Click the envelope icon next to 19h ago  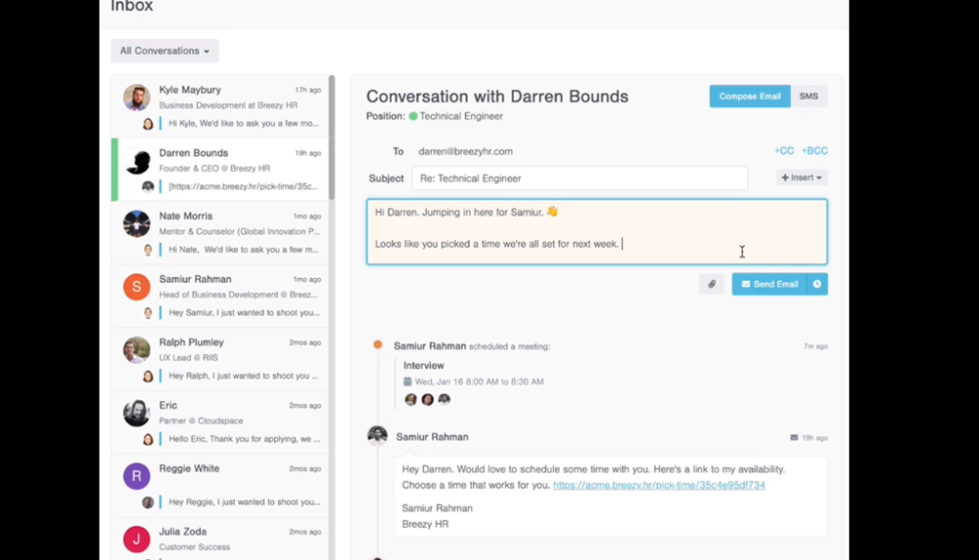coord(794,438)
